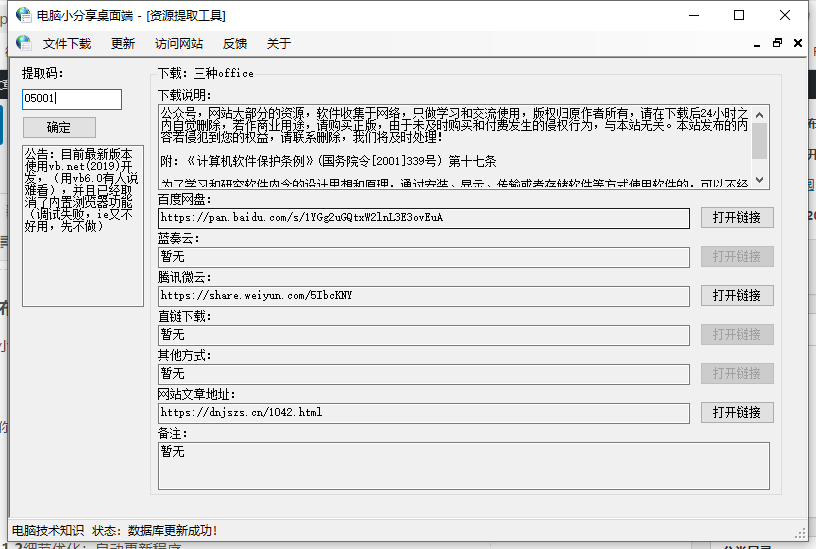Maximize the main application window

pos(739,15)
